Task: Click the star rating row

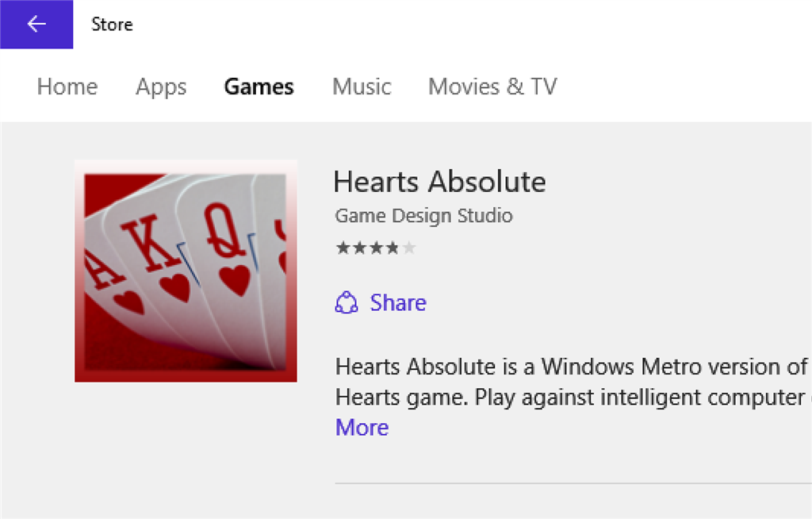Action: click(x=376, y=248)
